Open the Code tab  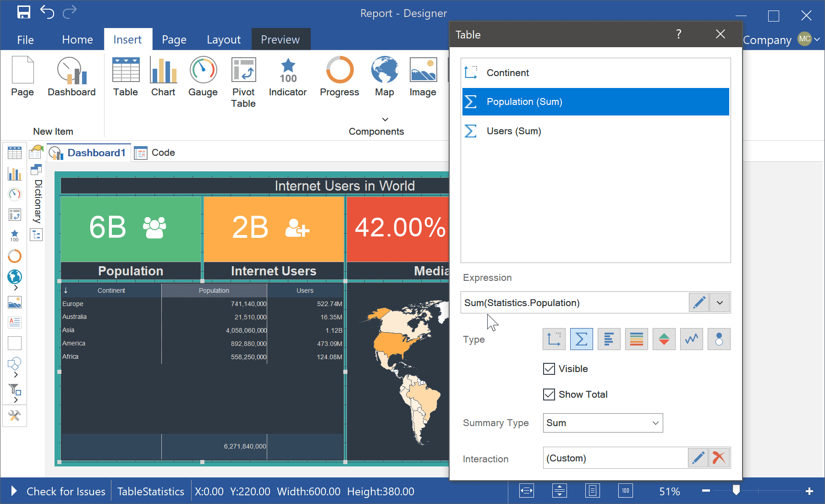155,153
